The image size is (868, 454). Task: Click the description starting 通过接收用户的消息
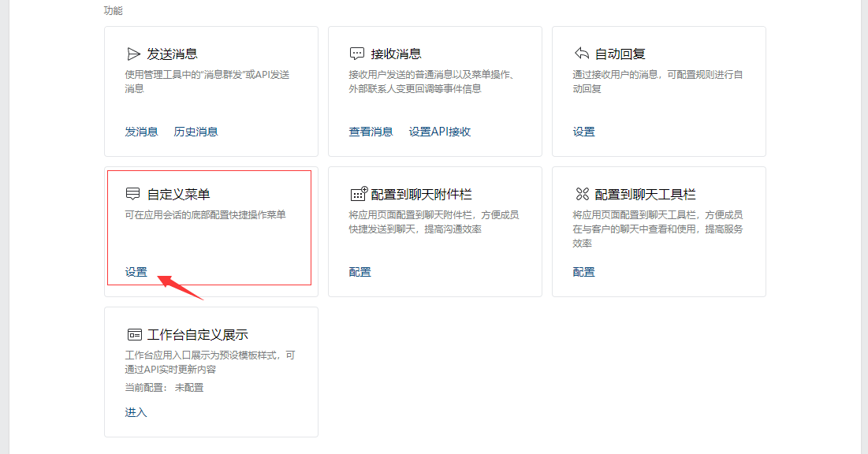pos(658,81)
